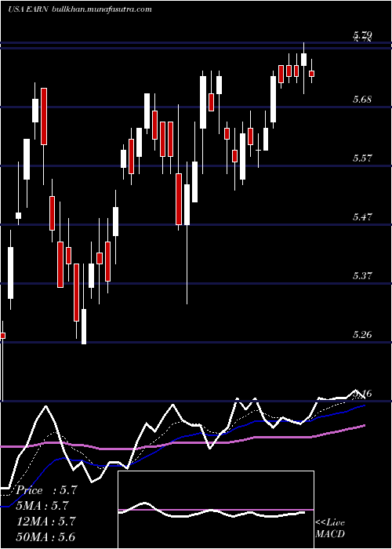Click the 5.47 price axis label

(x=362, y=217)
